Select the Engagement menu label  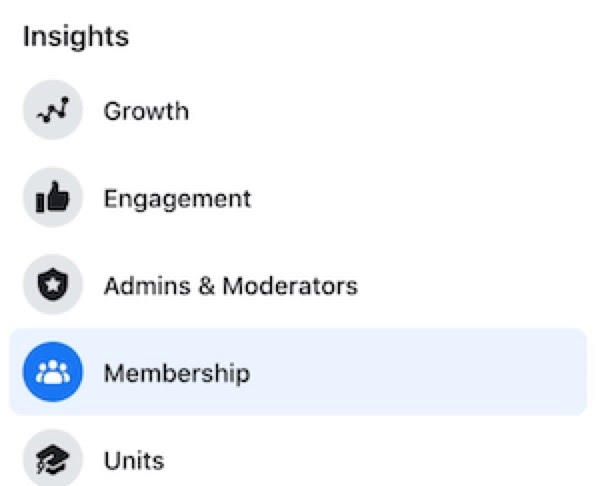point(177,198)
